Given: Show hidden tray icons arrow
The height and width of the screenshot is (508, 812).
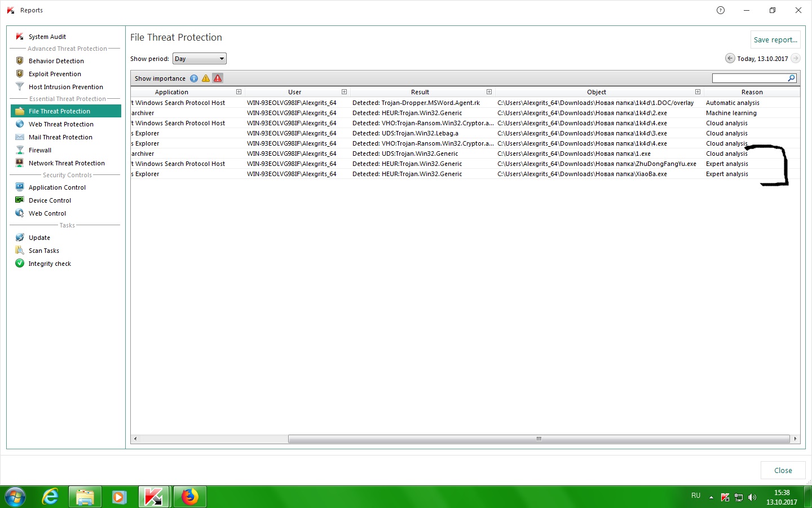Looking at the screenshot, I should [x=711, y=497].
